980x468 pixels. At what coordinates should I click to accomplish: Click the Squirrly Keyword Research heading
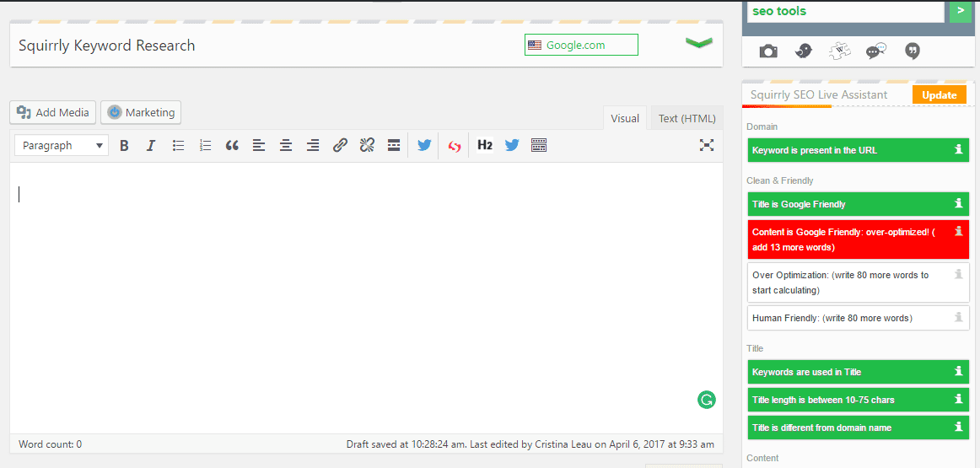pyautogui.click(x=107, y=46)
